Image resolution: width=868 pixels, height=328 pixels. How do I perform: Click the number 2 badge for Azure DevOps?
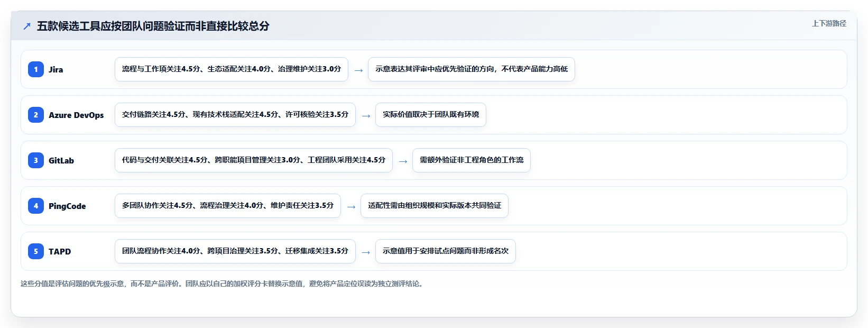[x=36, y=115]
